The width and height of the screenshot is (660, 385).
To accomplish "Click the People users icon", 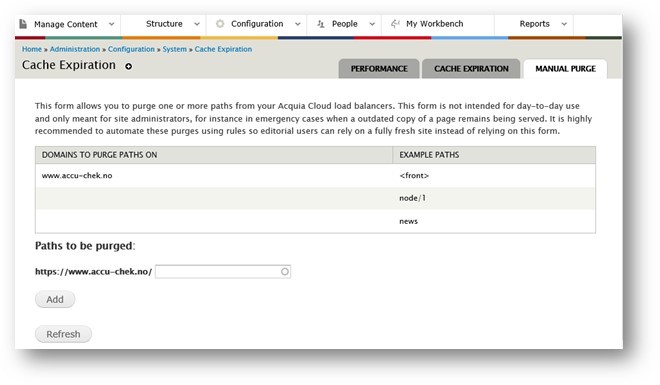I will point(321,24).
